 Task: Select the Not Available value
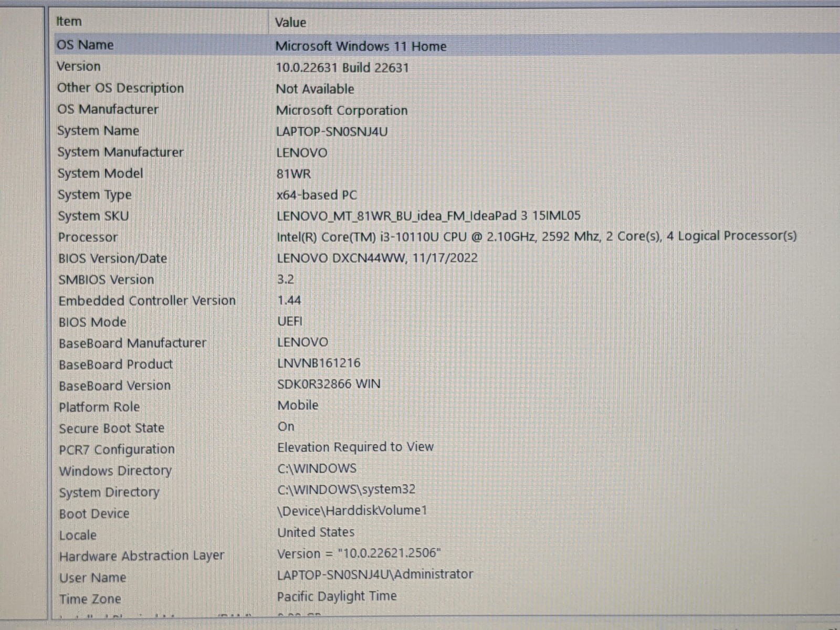pyautogui.click(x=315, y=89)
